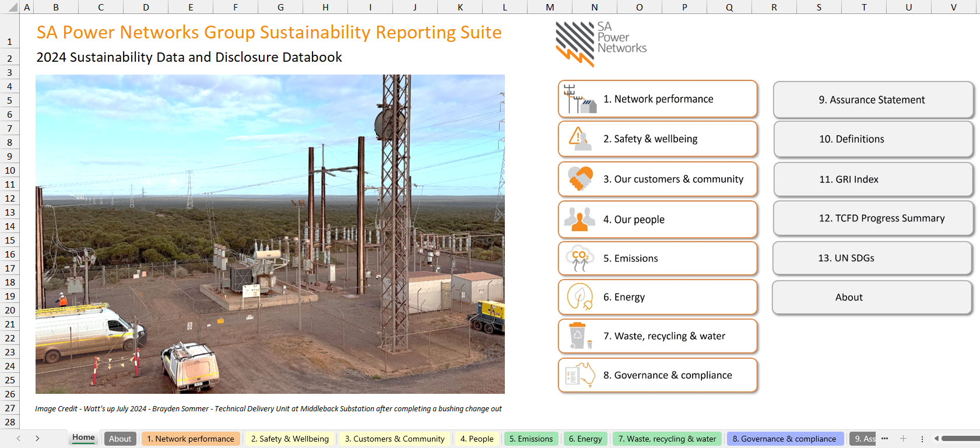Viewport: 980px width, 448px height.
Task: Click the leaf Energy icon
Action: [579, 297]
